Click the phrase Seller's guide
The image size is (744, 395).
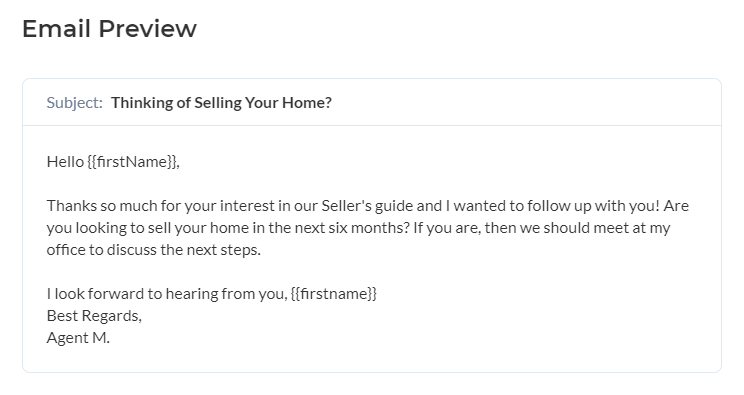coord(367,206)
